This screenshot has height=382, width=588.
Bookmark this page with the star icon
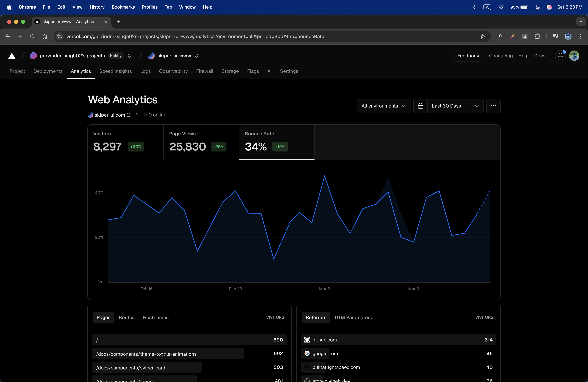point(482,37)
